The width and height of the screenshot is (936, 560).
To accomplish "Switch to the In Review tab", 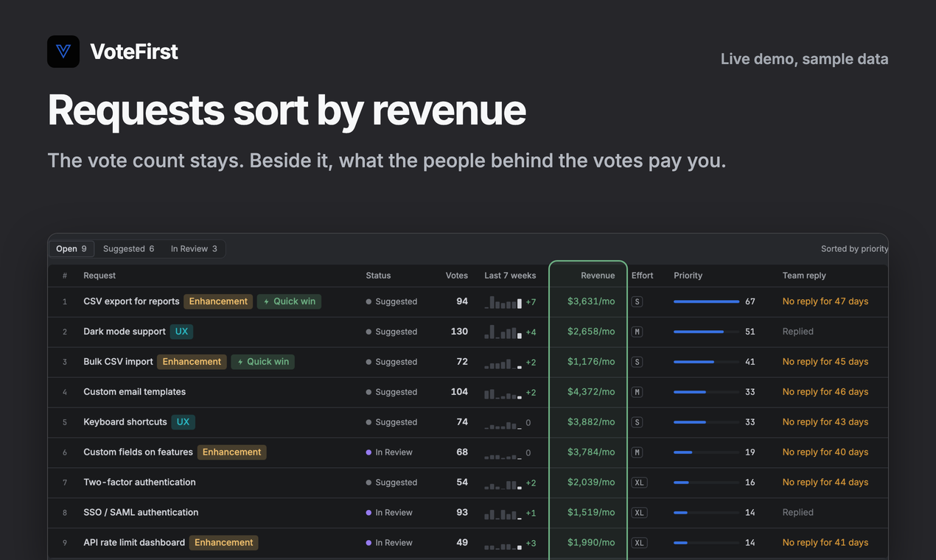I will pos(194,249).
